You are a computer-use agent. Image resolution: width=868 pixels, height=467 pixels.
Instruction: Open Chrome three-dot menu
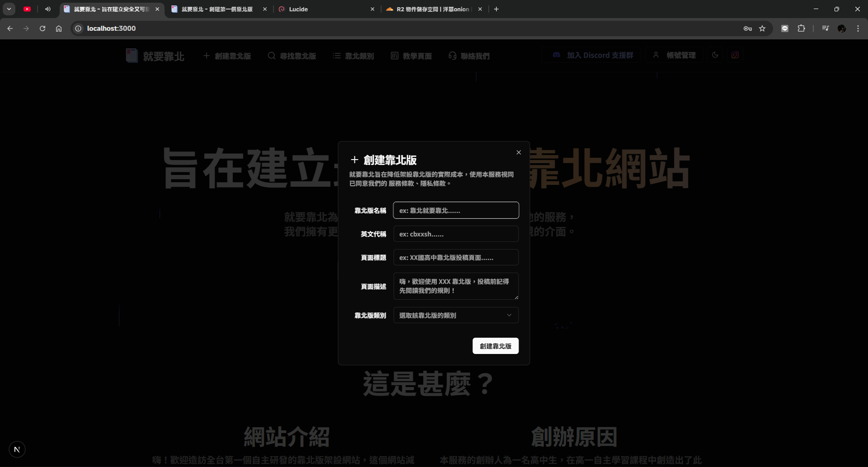click(858, 28)
